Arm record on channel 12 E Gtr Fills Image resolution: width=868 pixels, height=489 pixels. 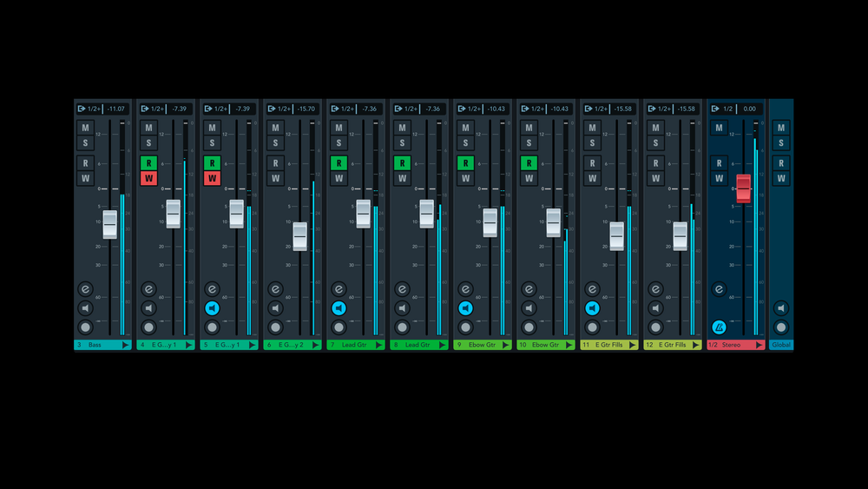(x=655, y=327)
